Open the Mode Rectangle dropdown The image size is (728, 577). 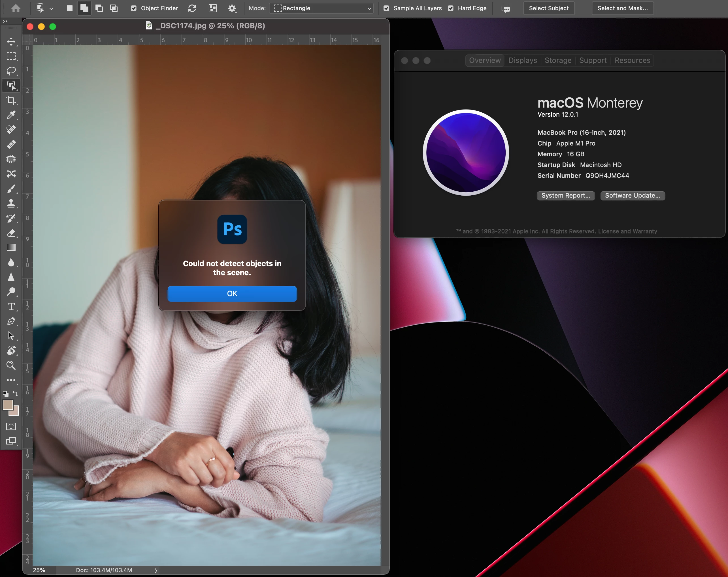point(321,8)
